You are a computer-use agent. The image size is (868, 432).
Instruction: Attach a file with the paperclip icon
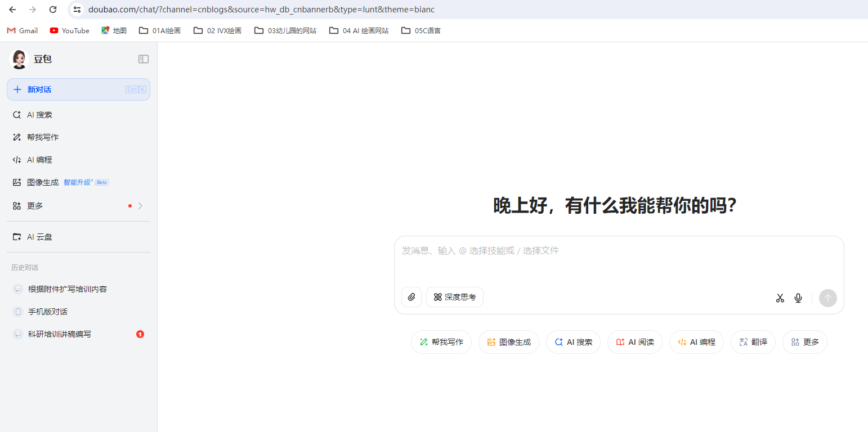[x=411, y=297]
